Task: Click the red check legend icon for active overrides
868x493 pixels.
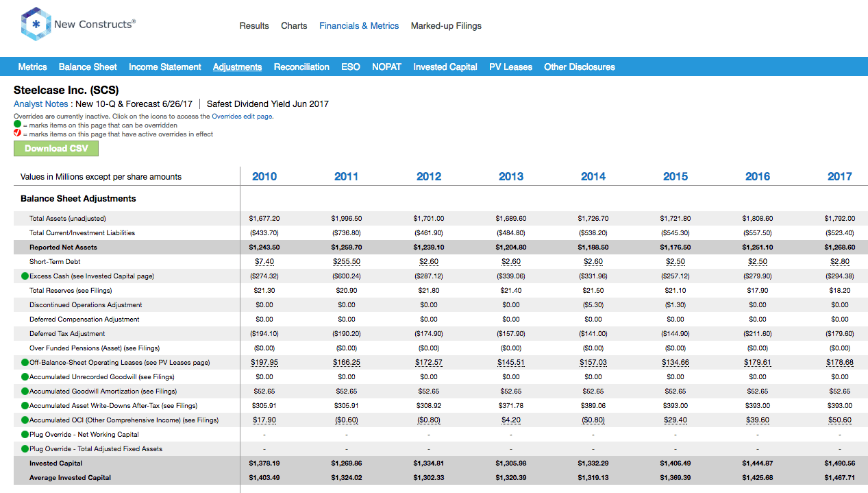Action: point(18,134)
